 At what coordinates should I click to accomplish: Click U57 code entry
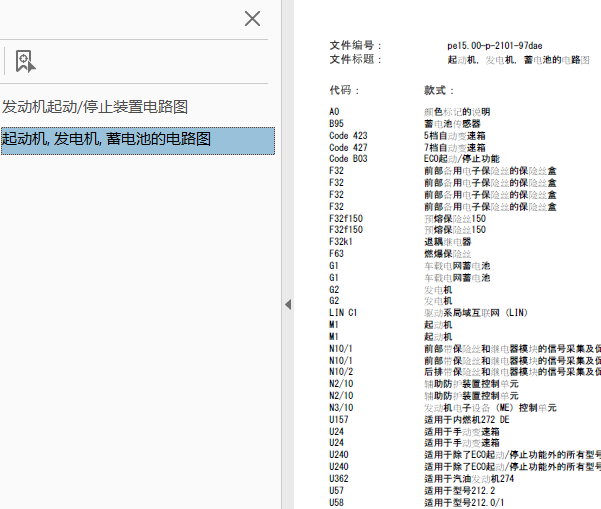[336, 491]
